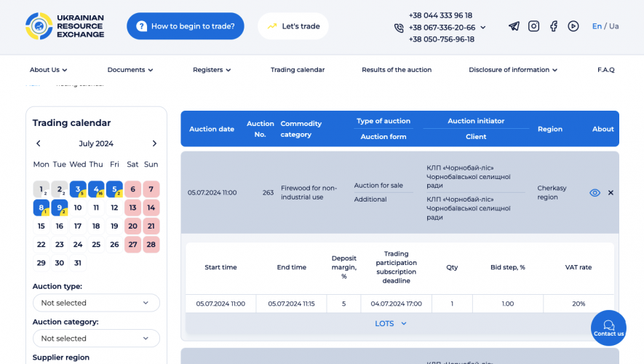Screen dimensions: 644x364
Task: Go to next month in calendar
Action: tap(154, 143)
